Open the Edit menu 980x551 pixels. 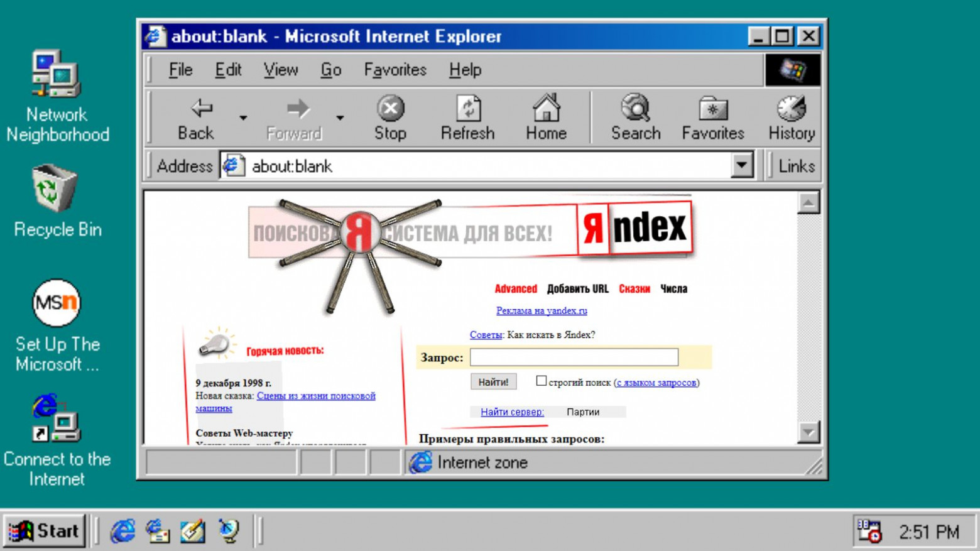tap(228, 70)
